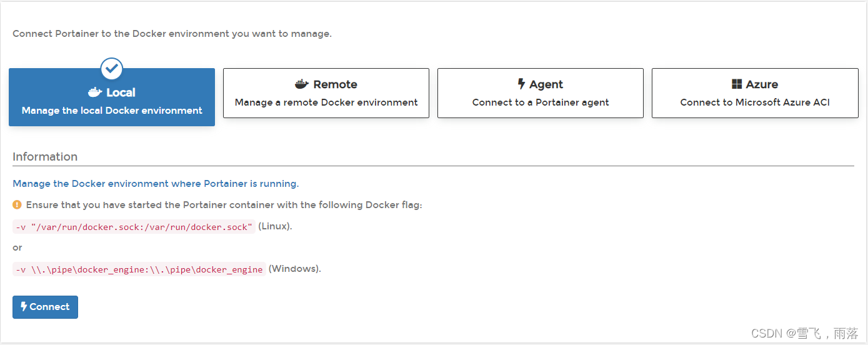Select the Local Docker environment option

(112, 97)
